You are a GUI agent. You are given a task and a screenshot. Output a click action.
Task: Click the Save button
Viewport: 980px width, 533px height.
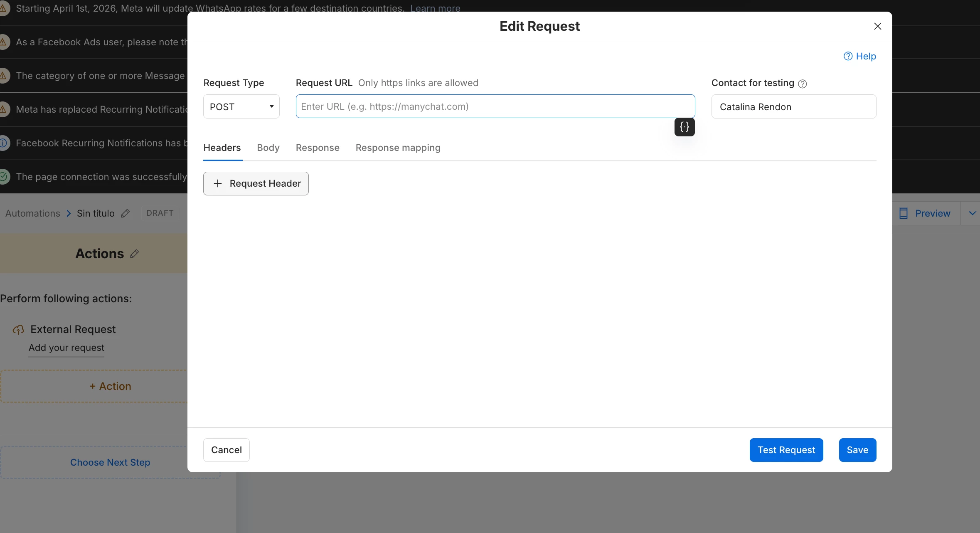(857, 450)
